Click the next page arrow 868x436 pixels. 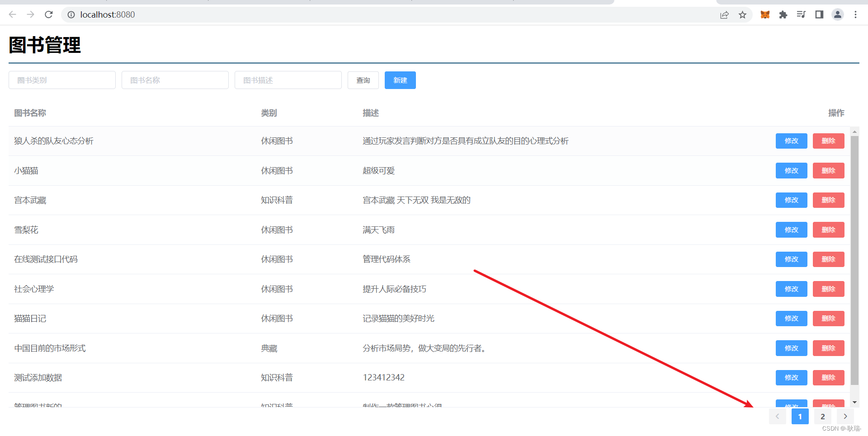point(845,417)
